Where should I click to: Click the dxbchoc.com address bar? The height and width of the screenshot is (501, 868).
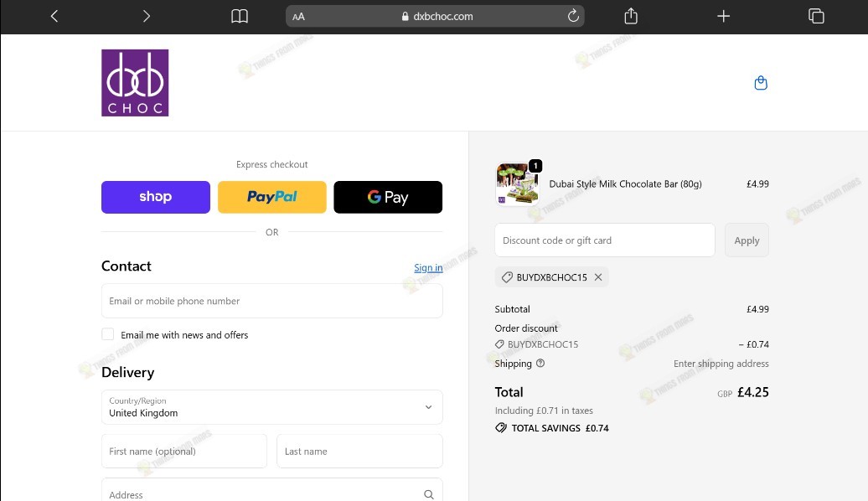435,16
